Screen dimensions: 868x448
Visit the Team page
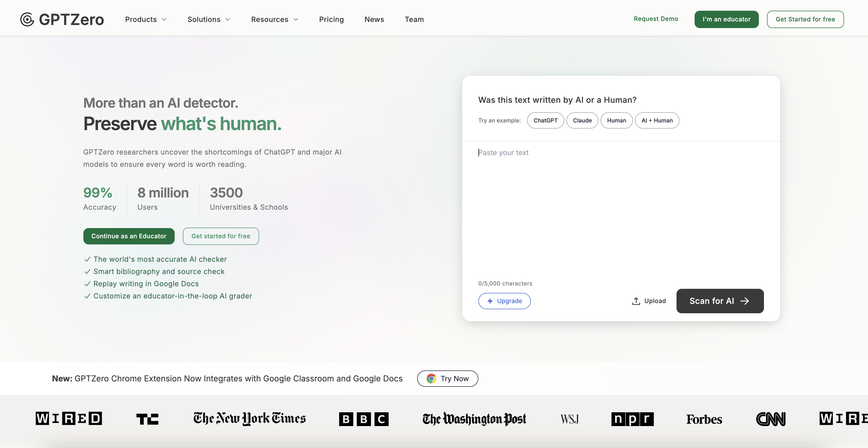tap(414, 20)
